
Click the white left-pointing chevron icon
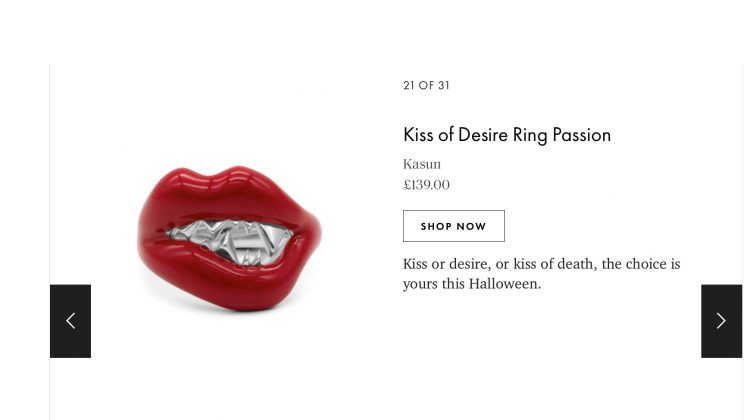(x=70, y=321)
